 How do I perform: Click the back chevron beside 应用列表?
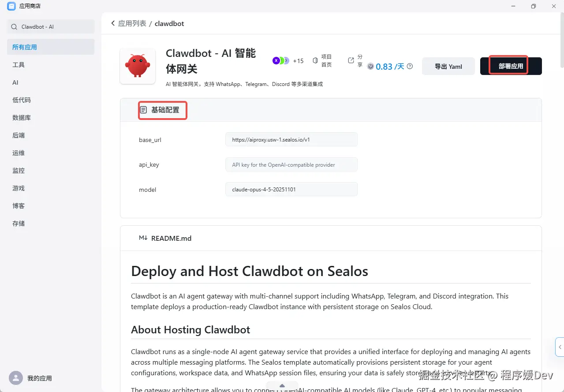click(113, 23)
